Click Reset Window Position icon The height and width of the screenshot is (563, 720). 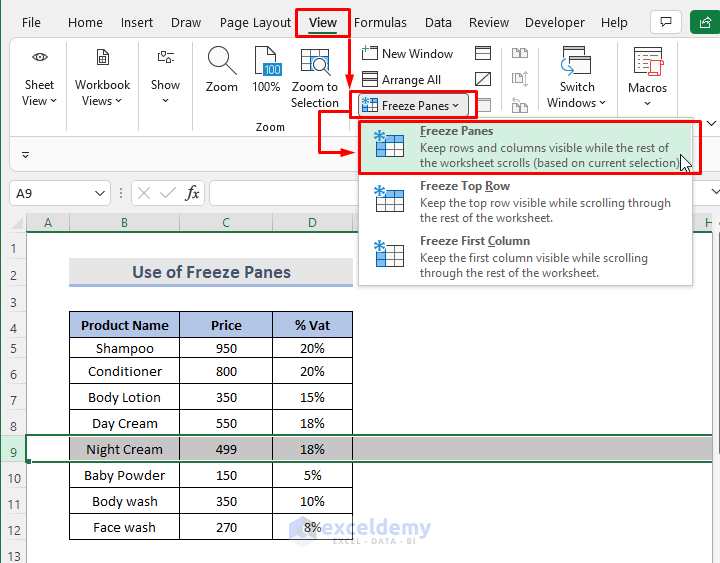(x=519, y=106)
